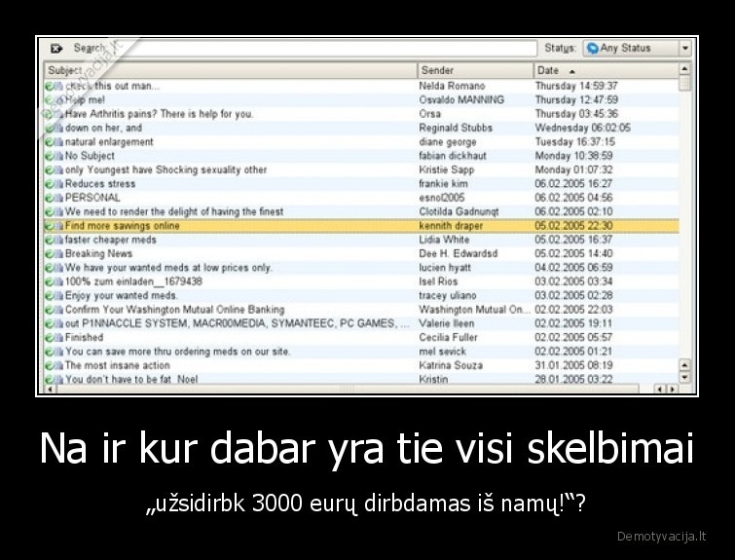Click date 'Wednesday 06:02:05'

(583, 128)
